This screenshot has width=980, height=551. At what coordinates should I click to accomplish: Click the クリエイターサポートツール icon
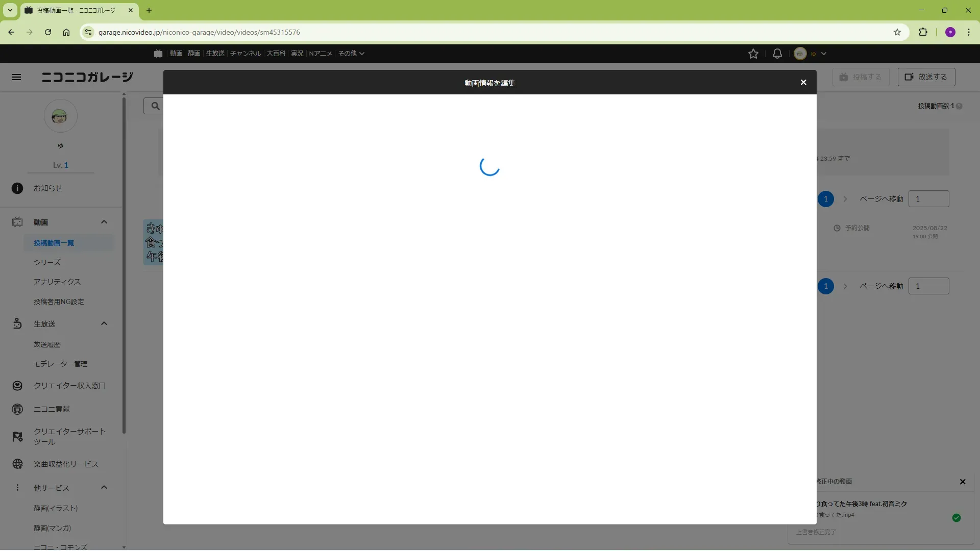click(x=17, y=437)
